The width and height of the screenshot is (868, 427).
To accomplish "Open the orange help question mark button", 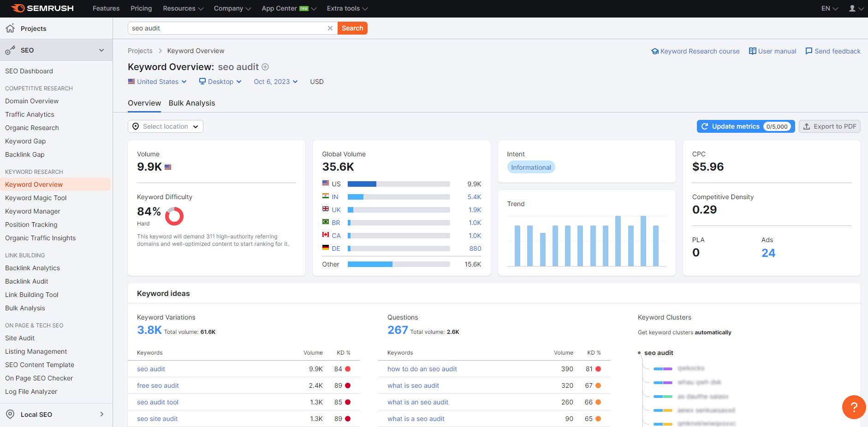I will pyautogui.click(x=854, y=407).
